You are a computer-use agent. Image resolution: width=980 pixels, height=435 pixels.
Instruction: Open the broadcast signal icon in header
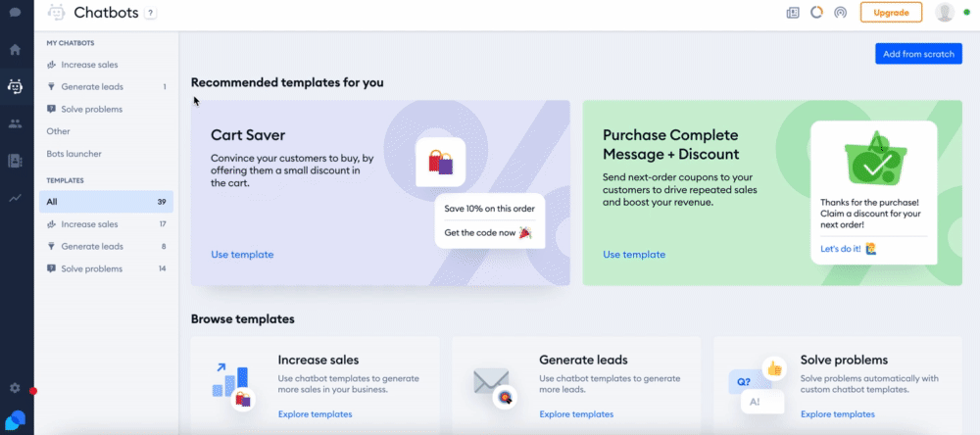pos(840,13)
